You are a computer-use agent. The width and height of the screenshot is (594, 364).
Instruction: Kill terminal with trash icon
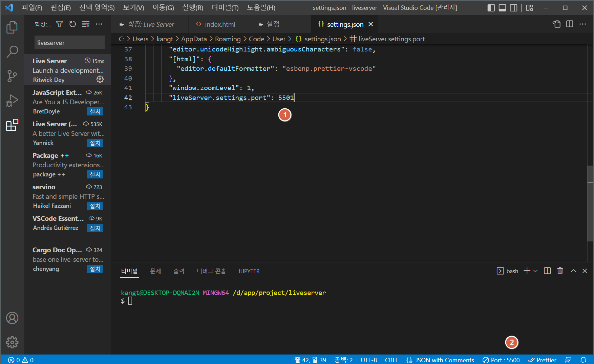[x=560, y=271]
